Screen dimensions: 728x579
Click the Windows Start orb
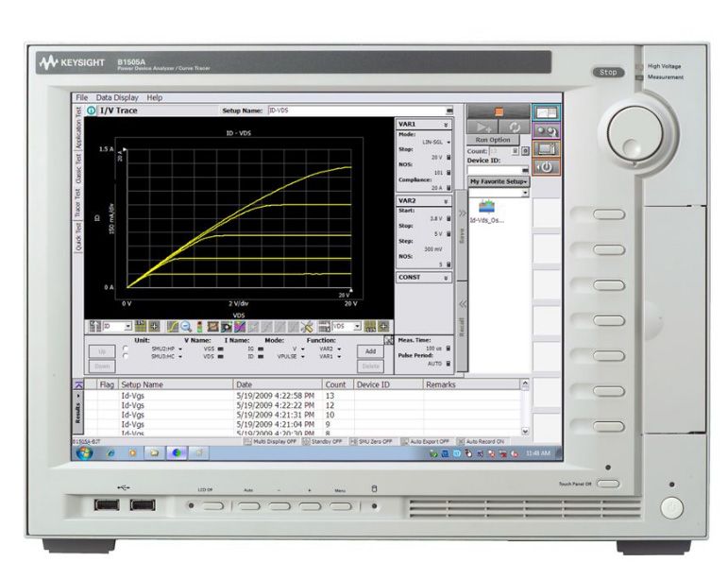pyautogui.click(x=84, y=452)
